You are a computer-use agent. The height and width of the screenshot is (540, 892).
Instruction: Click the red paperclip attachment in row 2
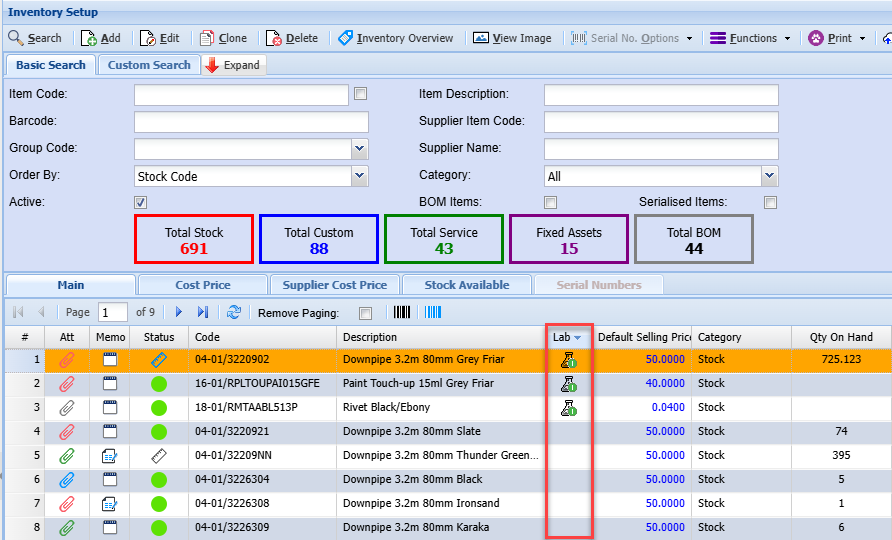(x=67, y=384)
